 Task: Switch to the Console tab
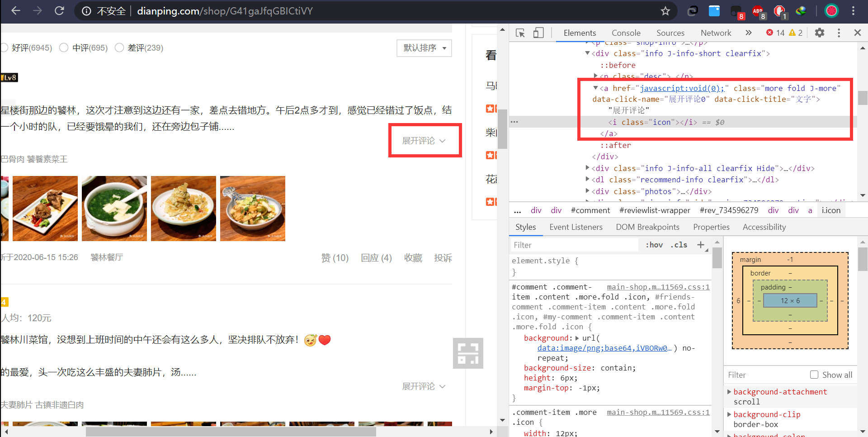(626, 33)
